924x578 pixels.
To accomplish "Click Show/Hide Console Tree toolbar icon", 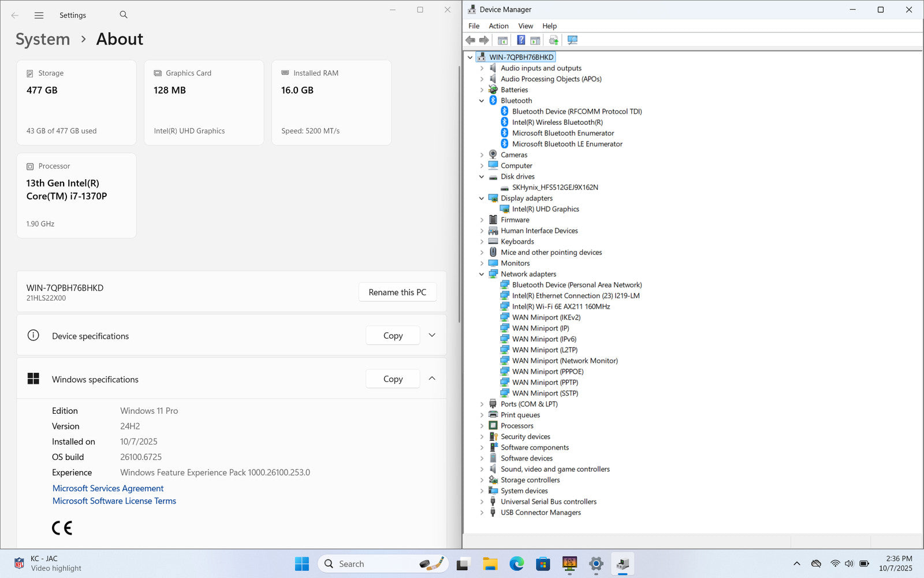I will tap(502, 40).
